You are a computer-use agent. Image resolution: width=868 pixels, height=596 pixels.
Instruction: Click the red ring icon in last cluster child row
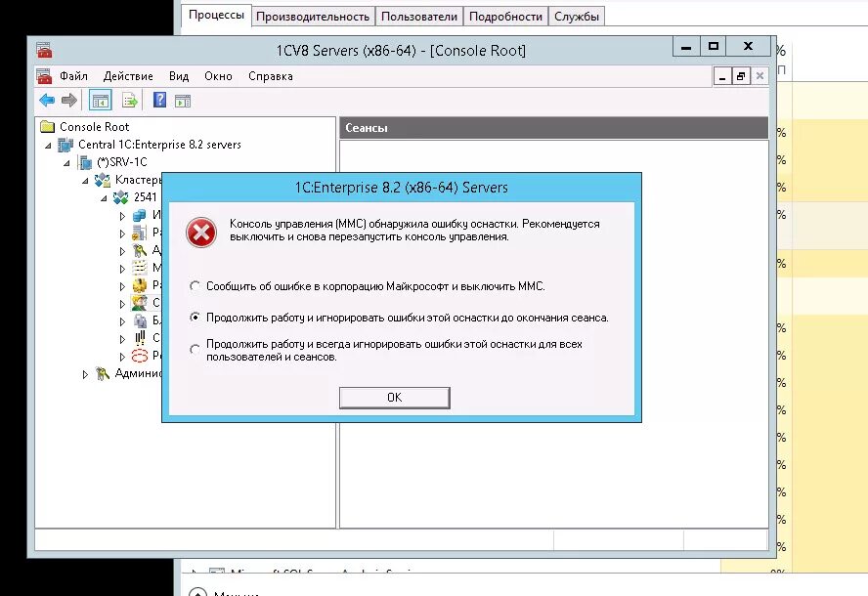click(x=140, y=356)
